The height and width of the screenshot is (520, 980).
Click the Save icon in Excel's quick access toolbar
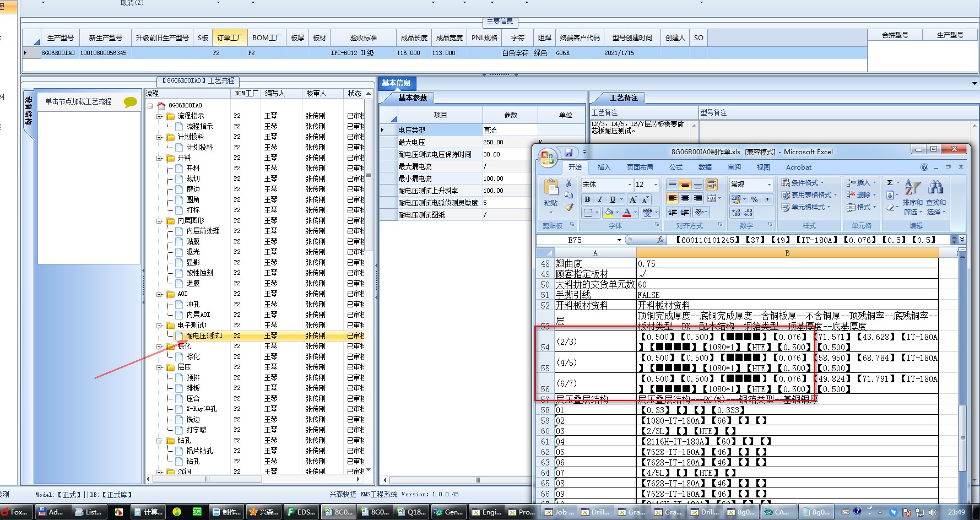pyautogui.click(x=568, y=153)
